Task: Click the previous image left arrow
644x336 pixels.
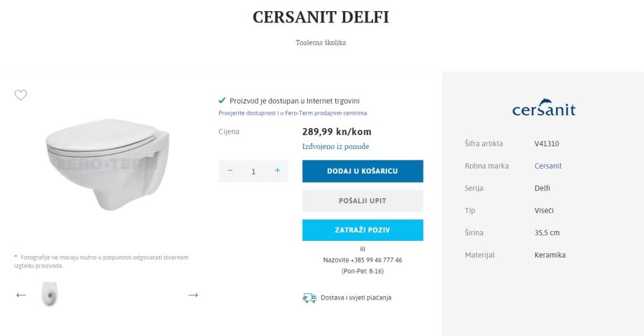Action: point(21,295)
